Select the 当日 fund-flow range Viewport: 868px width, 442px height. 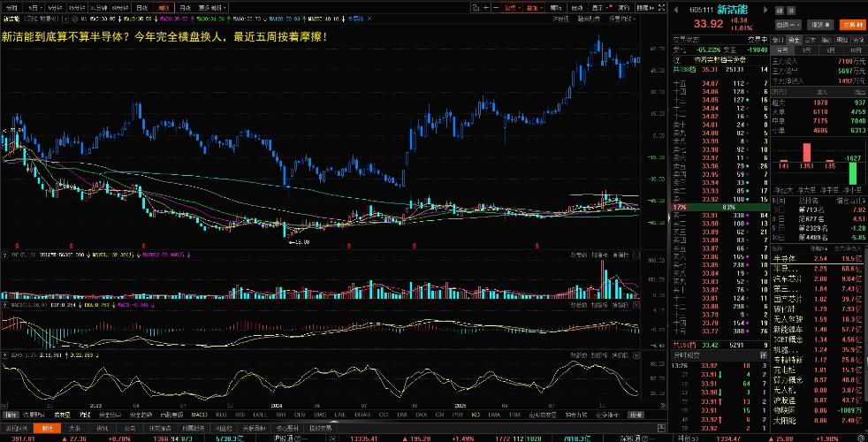coord(783,50)
